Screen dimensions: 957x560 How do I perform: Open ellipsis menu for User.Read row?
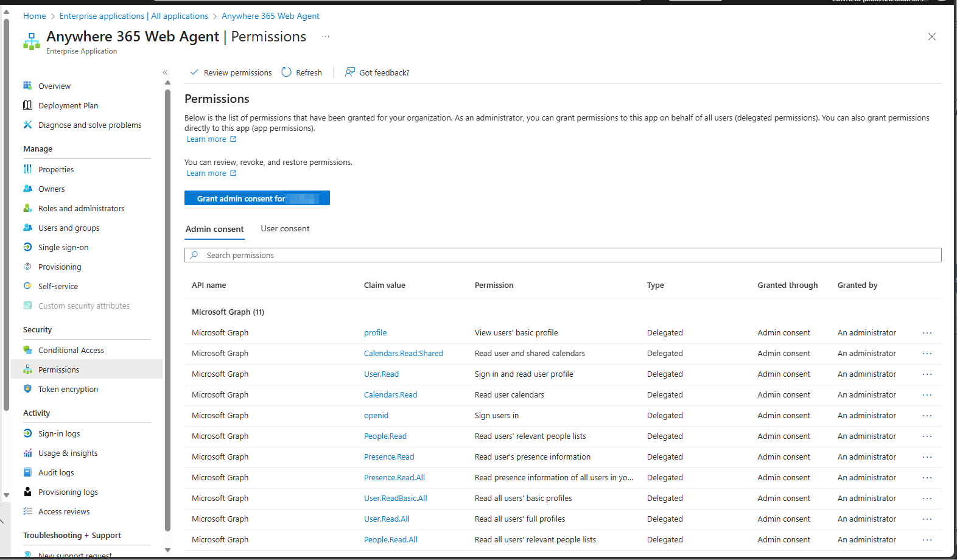coord(927,374)
